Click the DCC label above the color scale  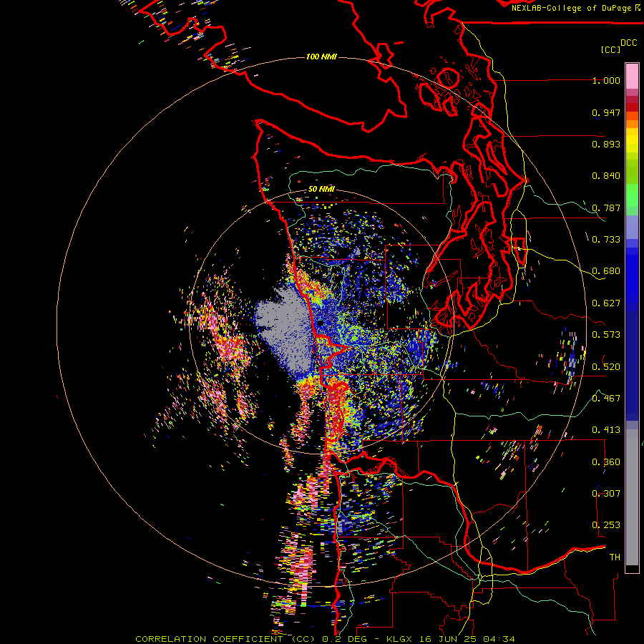(629, 43)
